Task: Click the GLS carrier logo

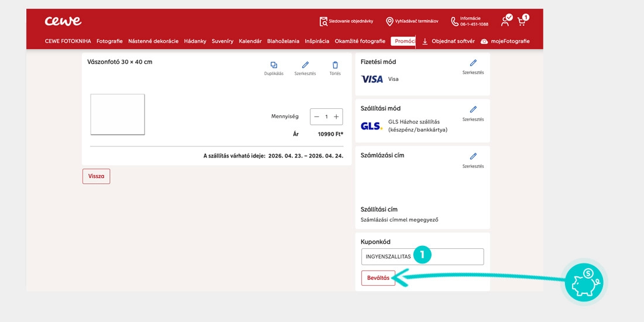Action: (x=371, y=126)
